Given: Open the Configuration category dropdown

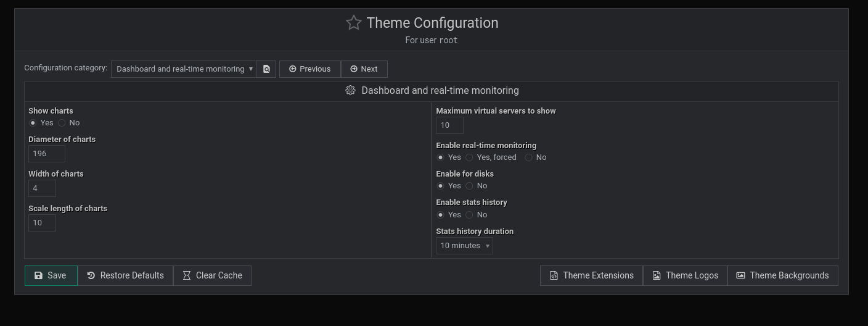Looking at the screenshot, I should [184, 69].
